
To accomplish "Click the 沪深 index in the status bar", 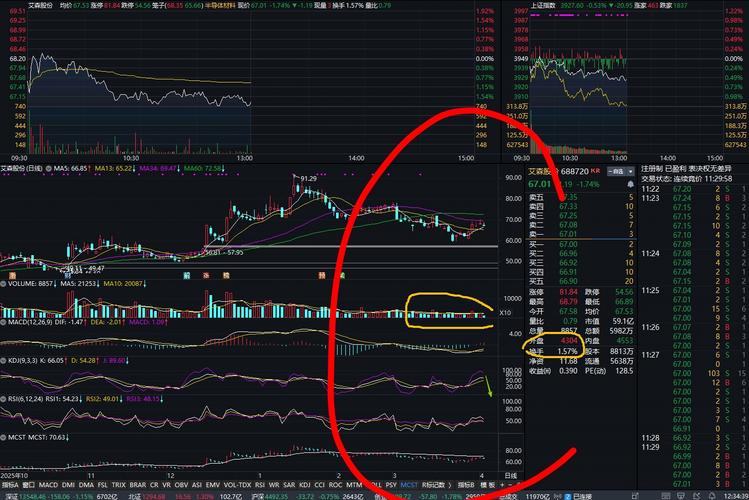I will click(257, 496).
